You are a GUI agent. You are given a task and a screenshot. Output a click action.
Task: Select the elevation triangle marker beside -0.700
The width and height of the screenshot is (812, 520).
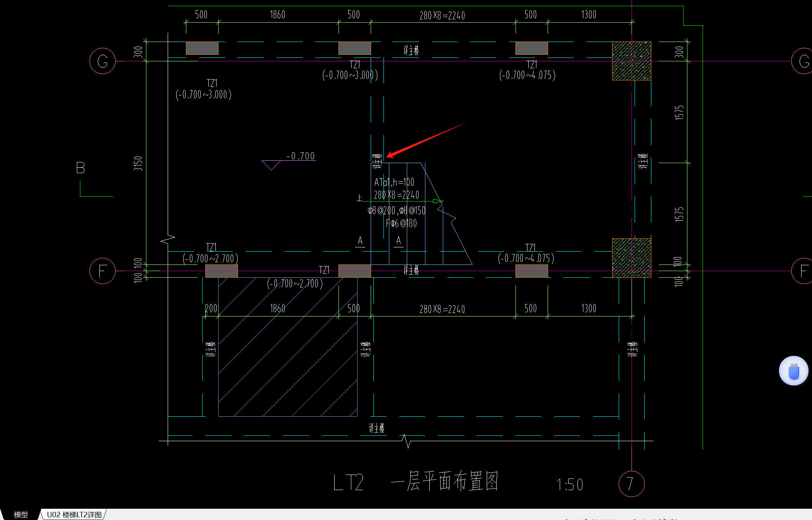click(x=271, y=165)
